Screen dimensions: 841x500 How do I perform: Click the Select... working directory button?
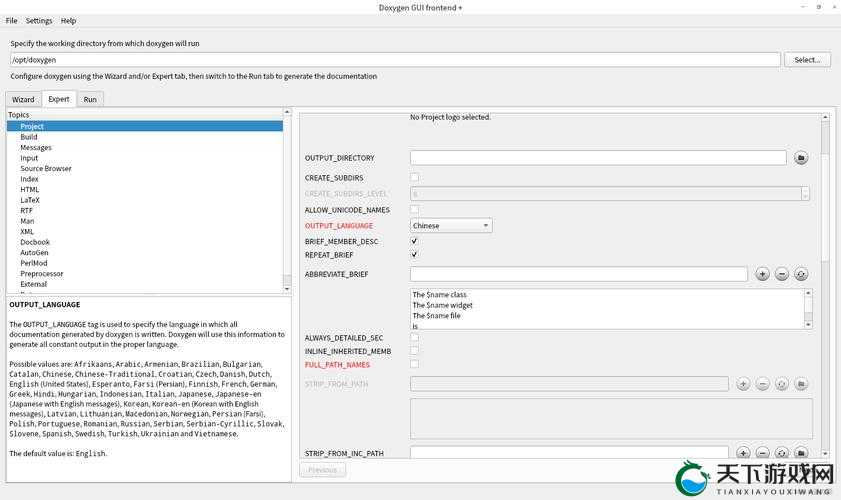coord(807,60)
